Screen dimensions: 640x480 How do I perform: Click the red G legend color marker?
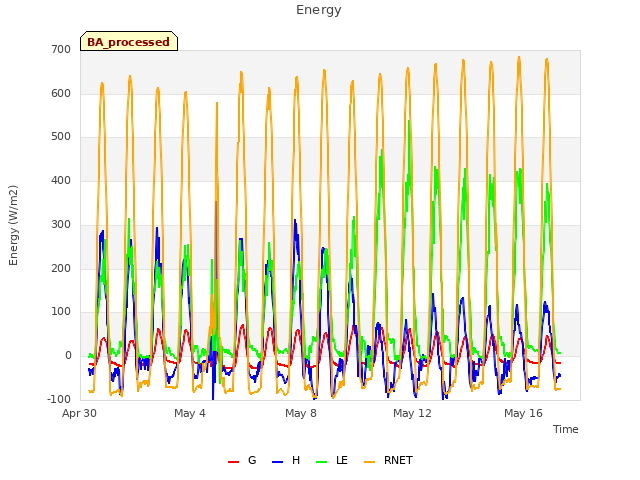click(233, 462)
